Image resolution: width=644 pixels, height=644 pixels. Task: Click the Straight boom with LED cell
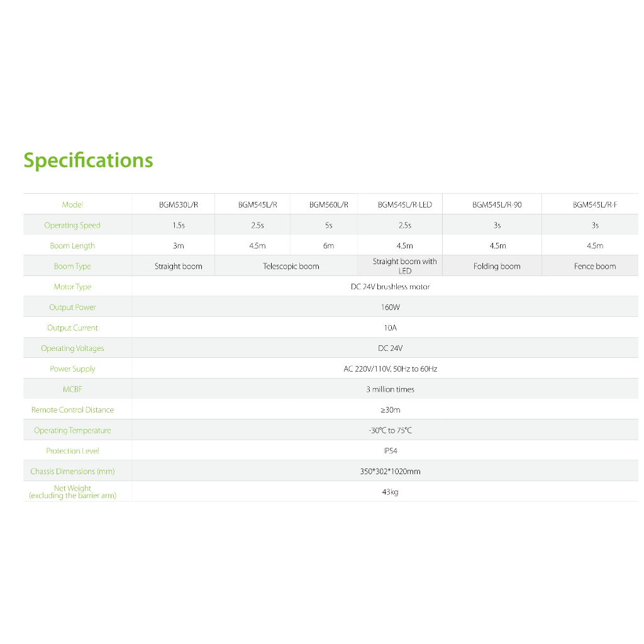pos(404,266)
